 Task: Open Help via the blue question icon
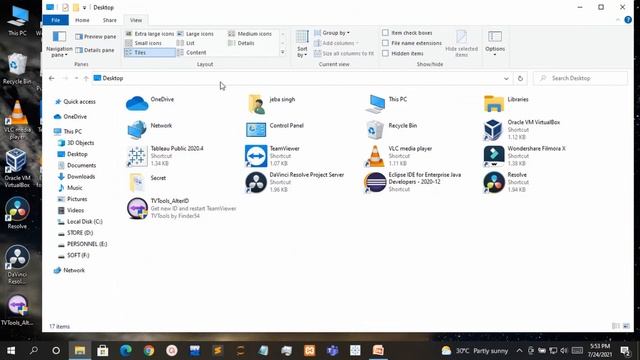point(628,20)
